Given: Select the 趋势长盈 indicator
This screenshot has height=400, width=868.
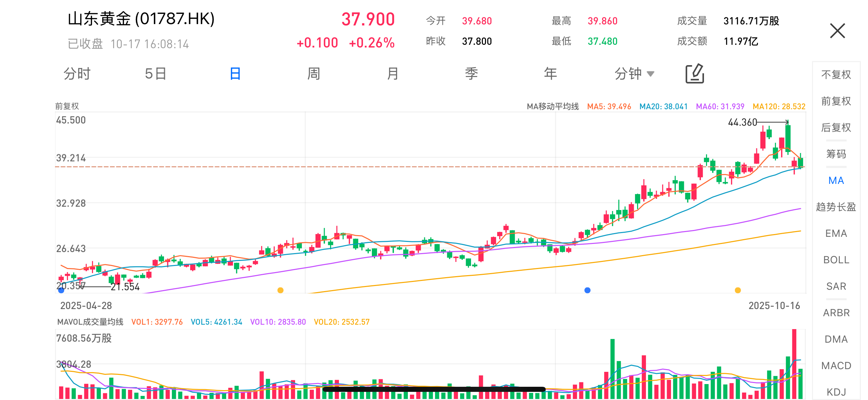Looking at the screenshot, I should pos(836,207).
